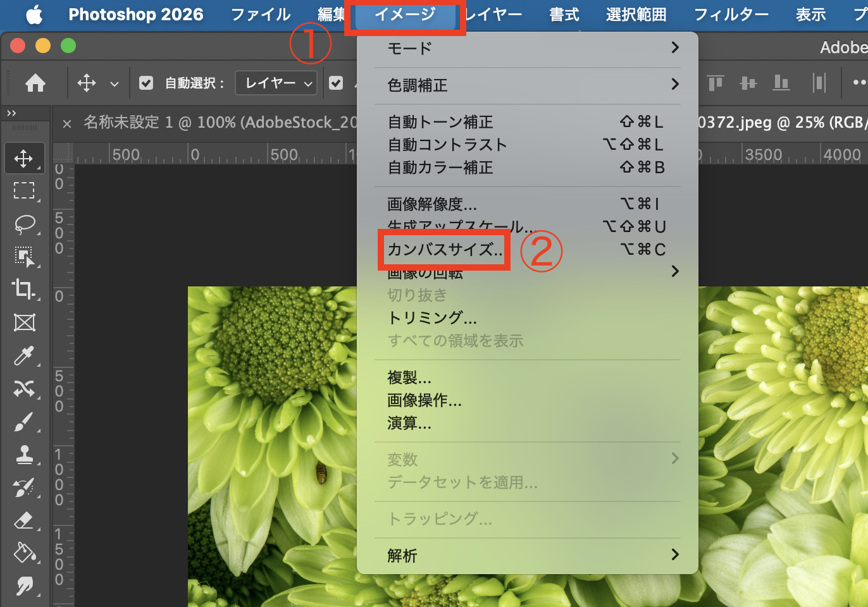Click the Home icon in options bar
Image resolution: width=868 pixels, height=607 pixels.
tap(35, 83)
